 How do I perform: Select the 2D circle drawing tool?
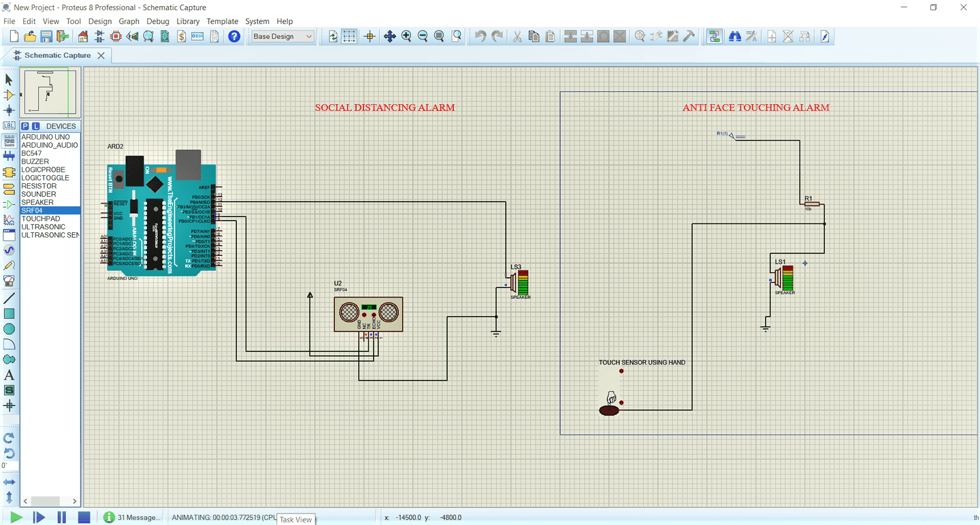click(x=10, y=329)
